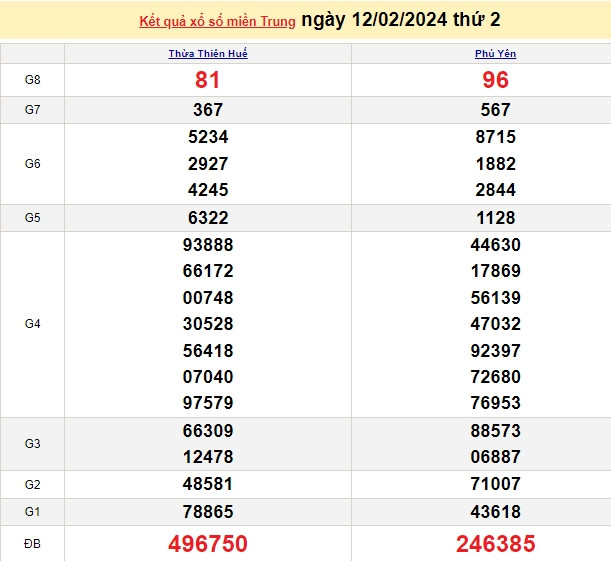Select the special prize number 496750
Screen dimensions: 611x561
[208, 544]
